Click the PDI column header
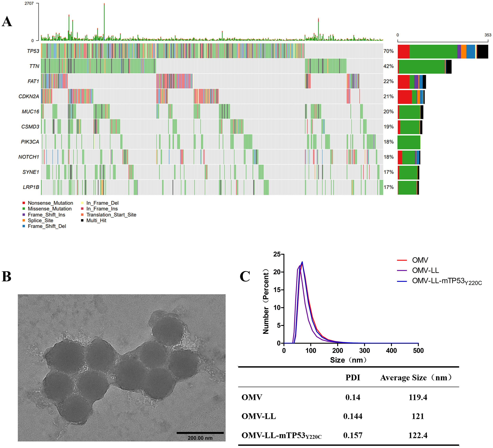This screenshot has height=448, width=493. 353,378
